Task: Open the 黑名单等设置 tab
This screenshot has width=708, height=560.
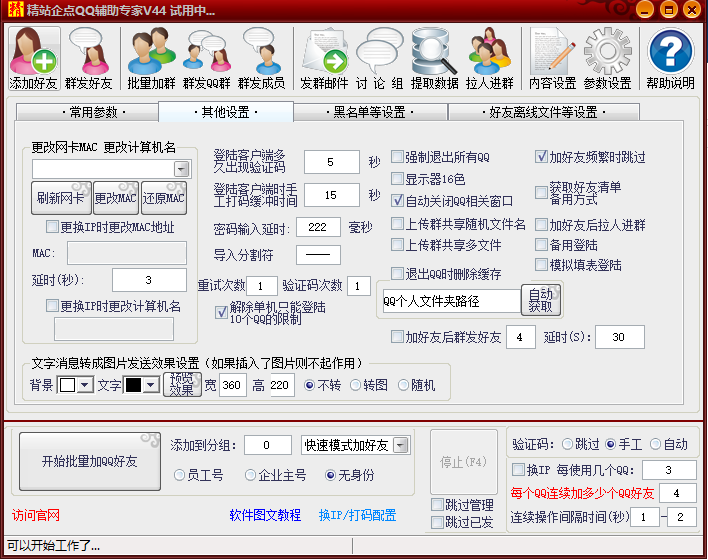Action: [x=370, y=112]
